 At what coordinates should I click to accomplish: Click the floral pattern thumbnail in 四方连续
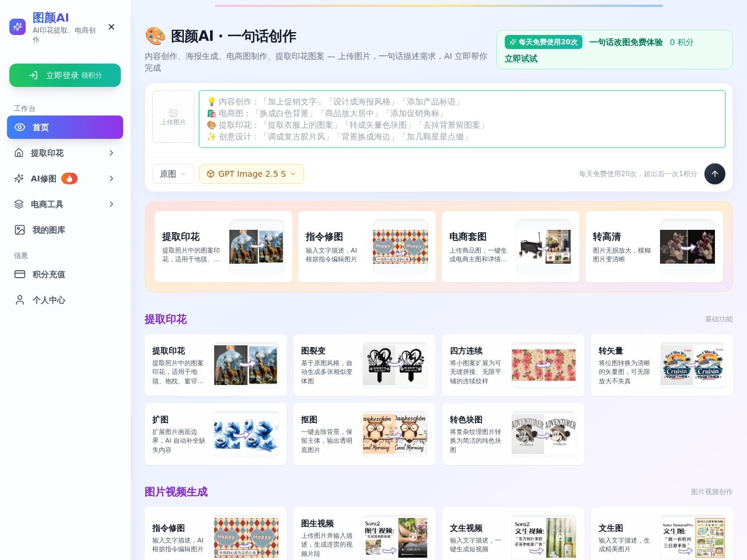point(543,365)
